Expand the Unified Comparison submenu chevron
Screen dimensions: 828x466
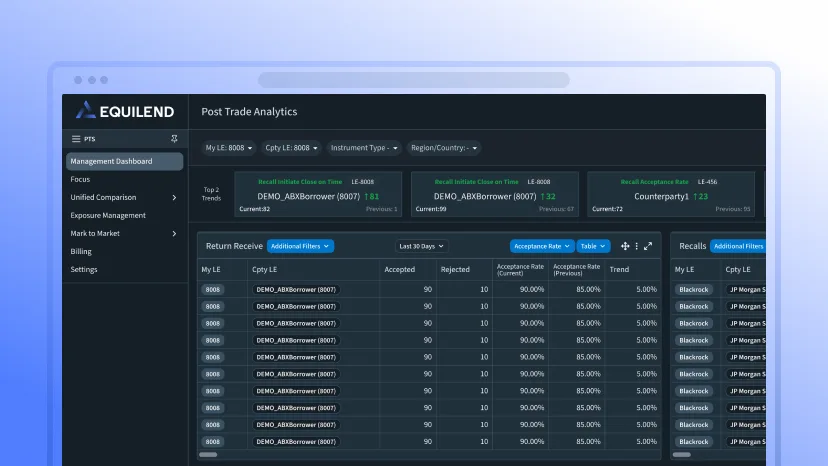click(x=174, y=198)
